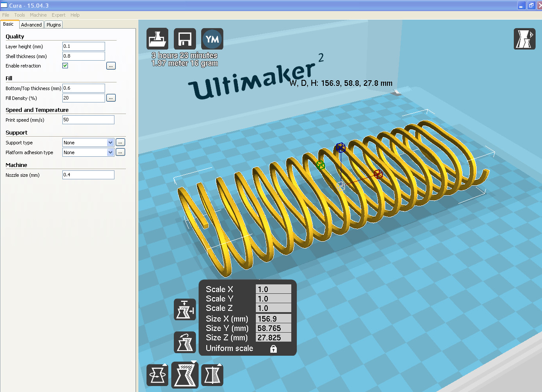This screenshot has width=542, height=392.
Task: Open the Support type dropdown
Action: click(x=88, y=142)
